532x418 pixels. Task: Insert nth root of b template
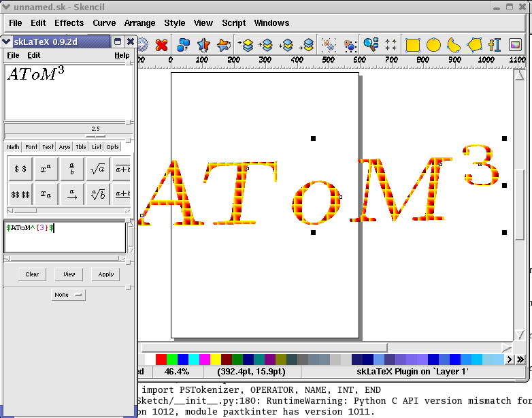pyautogui.click(x=98, y=194)
